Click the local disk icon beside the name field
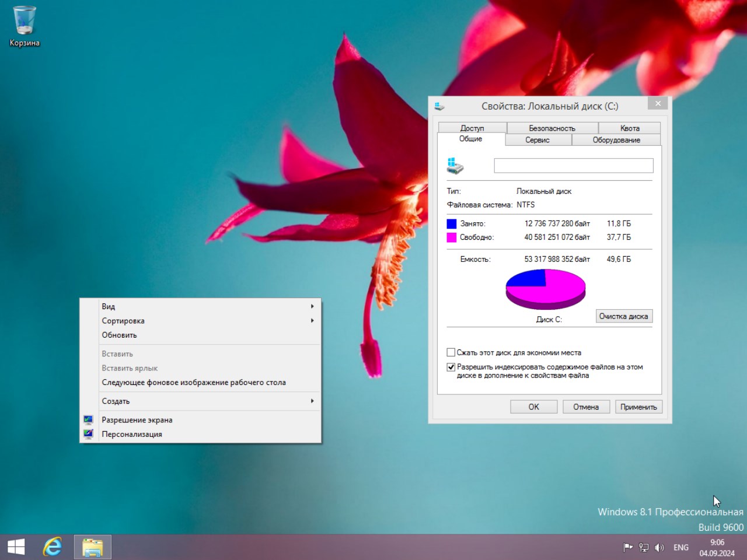The width and height of the screenshot is (747, 560). (455, 166)
